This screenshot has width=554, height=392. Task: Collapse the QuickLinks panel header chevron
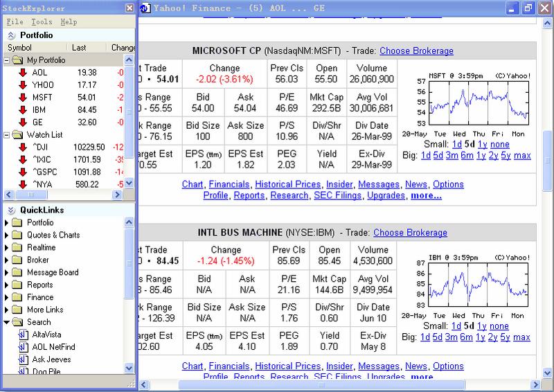pos(11,211)
